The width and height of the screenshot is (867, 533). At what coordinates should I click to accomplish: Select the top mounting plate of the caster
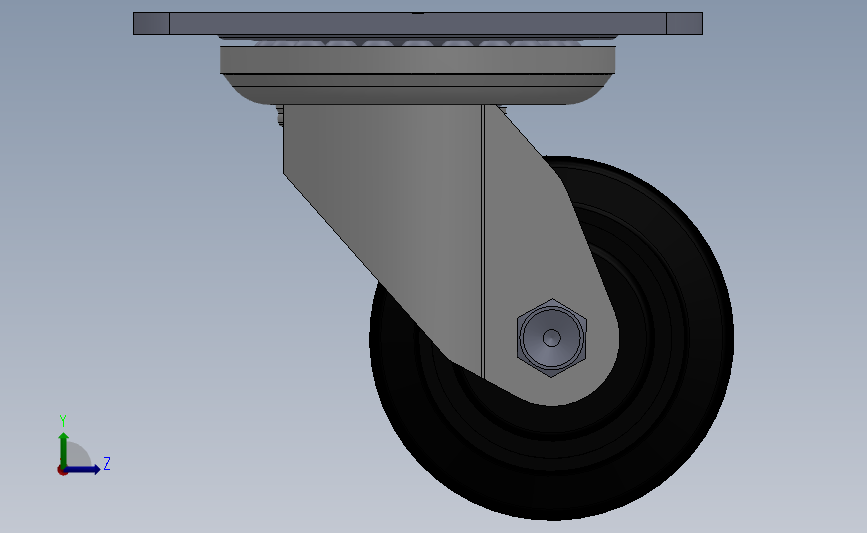(418, 23)
